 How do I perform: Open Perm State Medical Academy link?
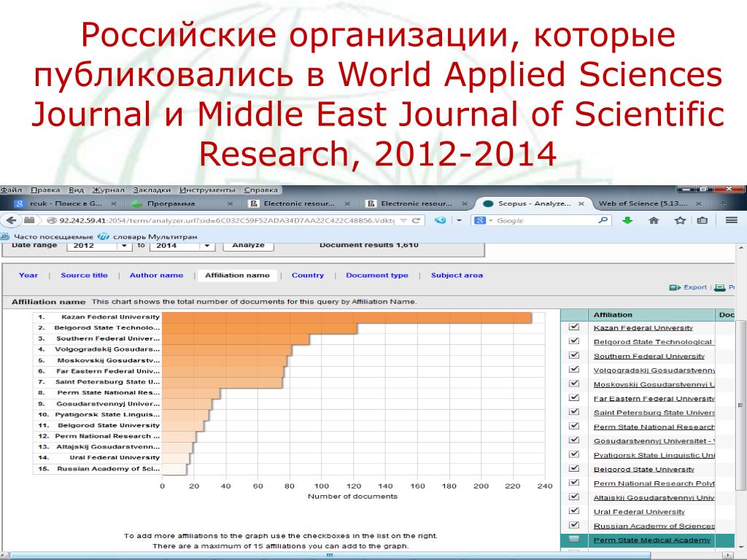[651, 540]
